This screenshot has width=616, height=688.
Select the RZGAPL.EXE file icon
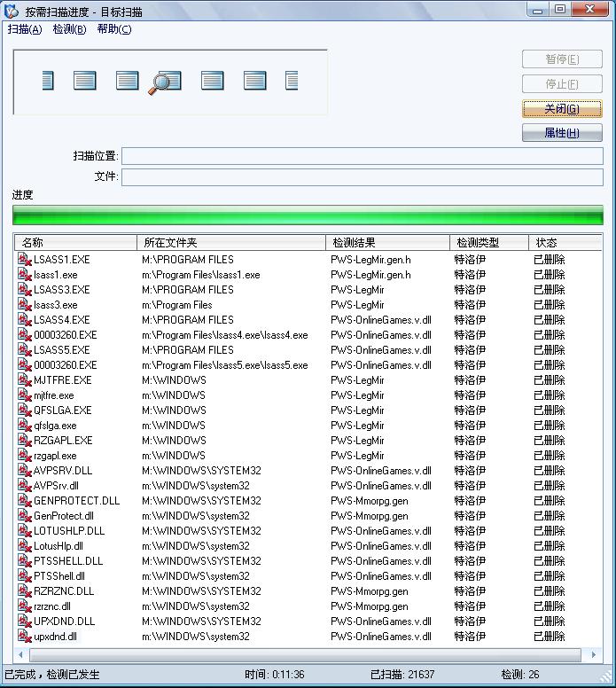pos(24,440)
